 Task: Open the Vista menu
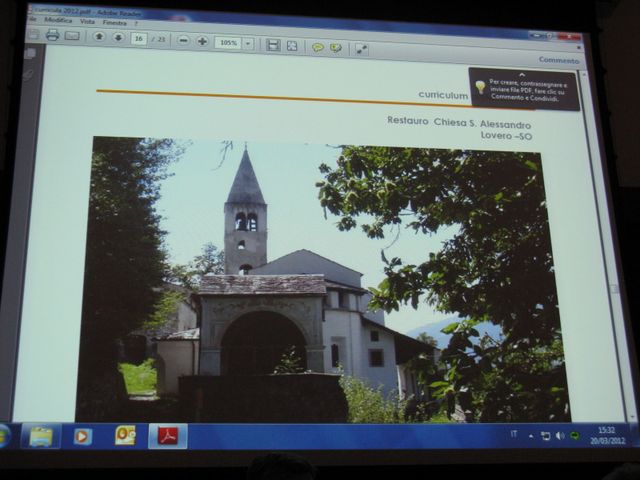pyautogui.click(x=87, y=21)
